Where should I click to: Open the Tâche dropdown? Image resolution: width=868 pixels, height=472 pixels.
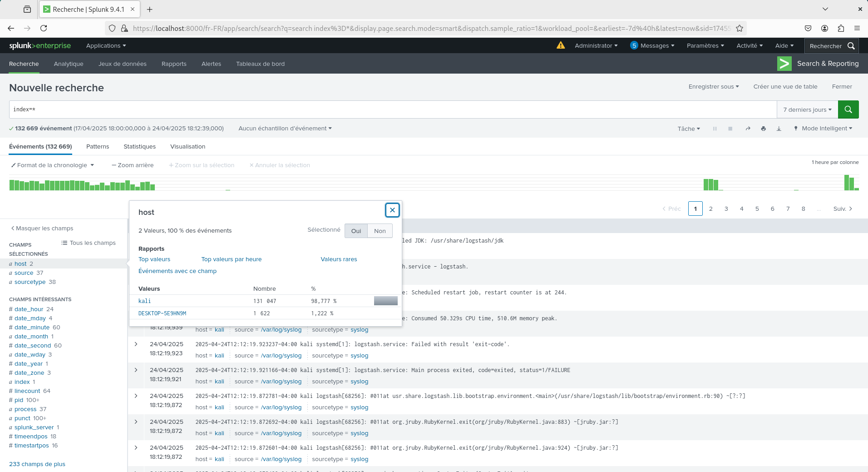689,129
